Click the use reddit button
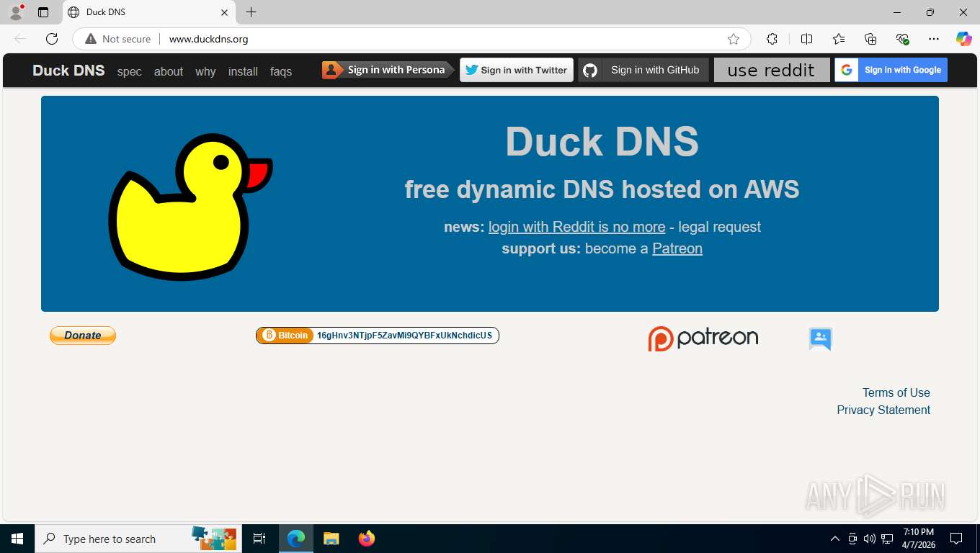This screenshot has width=980, height=553. point(772,70)
